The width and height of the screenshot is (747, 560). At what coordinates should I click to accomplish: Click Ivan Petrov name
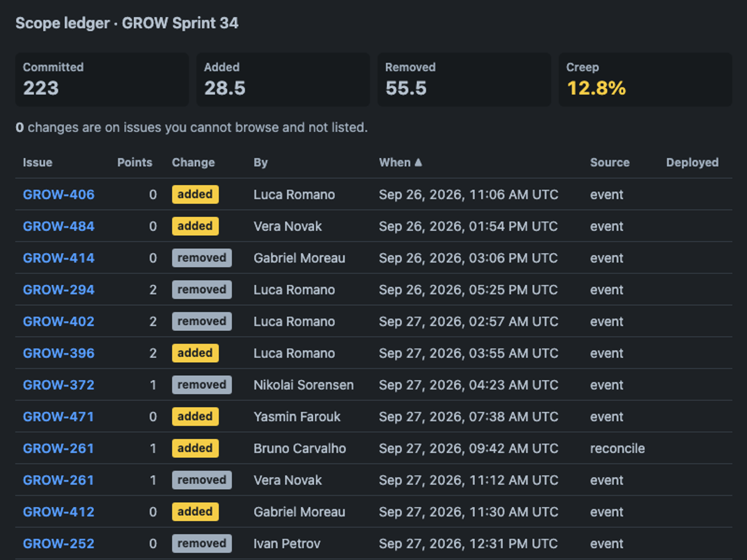click(x=287, y=544)
